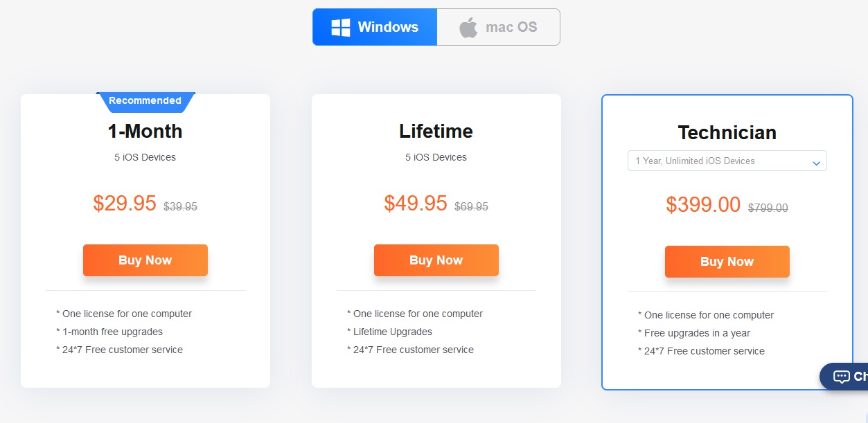Switch to the mac OS tab

[x=498, y=26]
